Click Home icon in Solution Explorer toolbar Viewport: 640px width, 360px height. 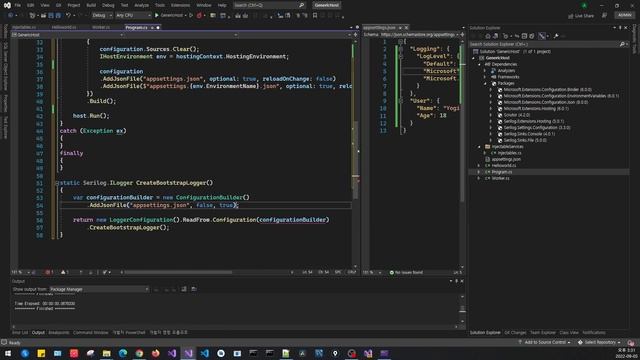pos(487,36)
